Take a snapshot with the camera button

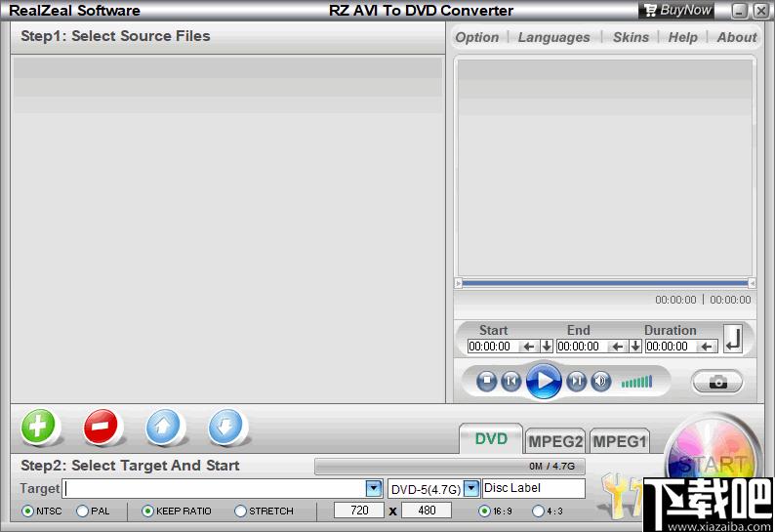tap(717, 383)
